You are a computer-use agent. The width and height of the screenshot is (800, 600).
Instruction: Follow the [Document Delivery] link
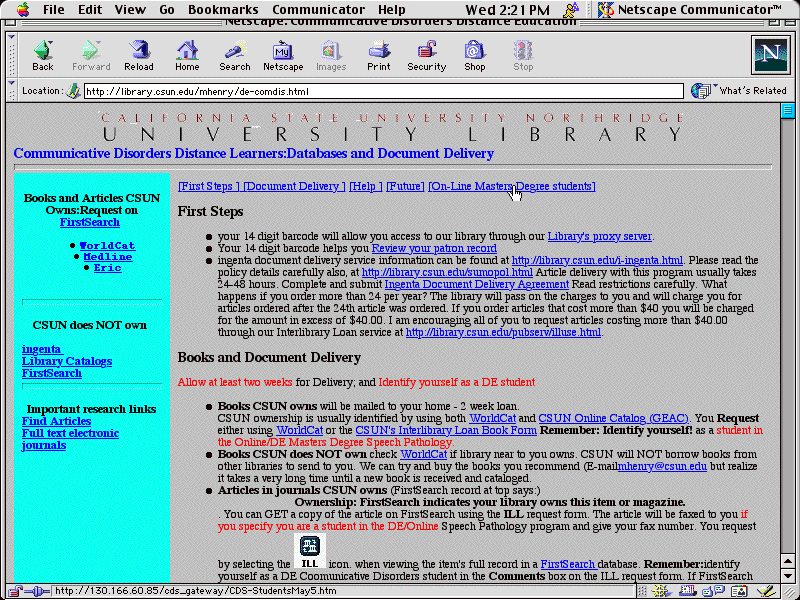(x=294, y=186)
